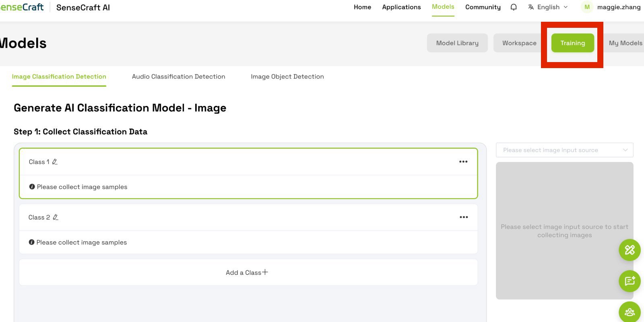Image resolution: width=644 pixels, height=322 pixels.
Task: Select the Class 1 sample panel
Action: tap(248, 174)
